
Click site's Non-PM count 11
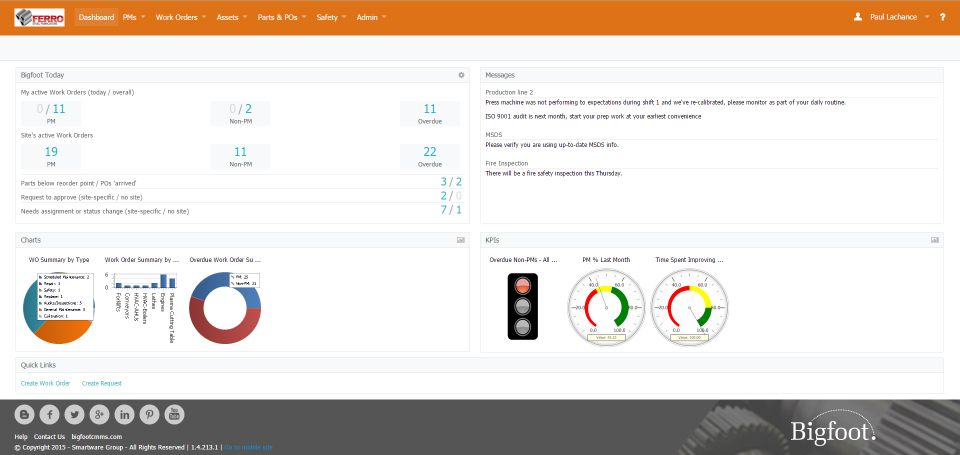[241, 152]
